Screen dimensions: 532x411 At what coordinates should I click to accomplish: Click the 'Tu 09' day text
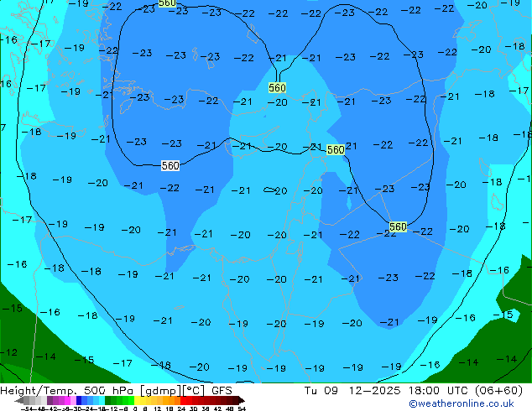coord(321,391)
